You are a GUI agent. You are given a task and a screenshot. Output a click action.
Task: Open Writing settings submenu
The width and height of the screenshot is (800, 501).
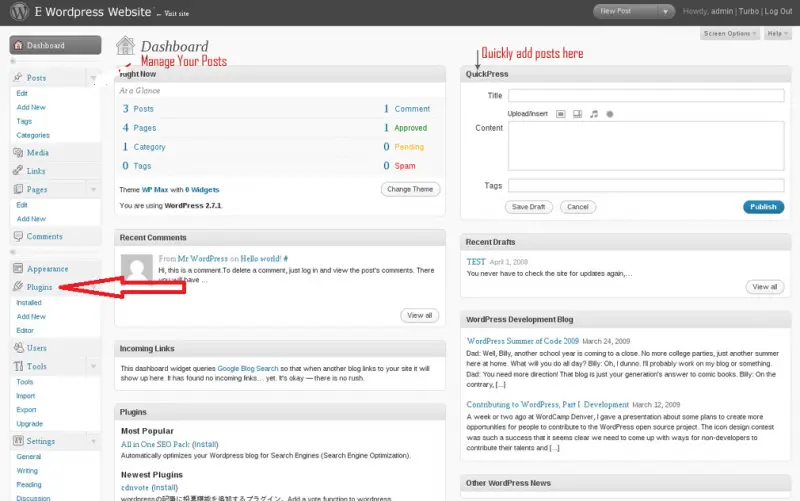click(27, 471)
